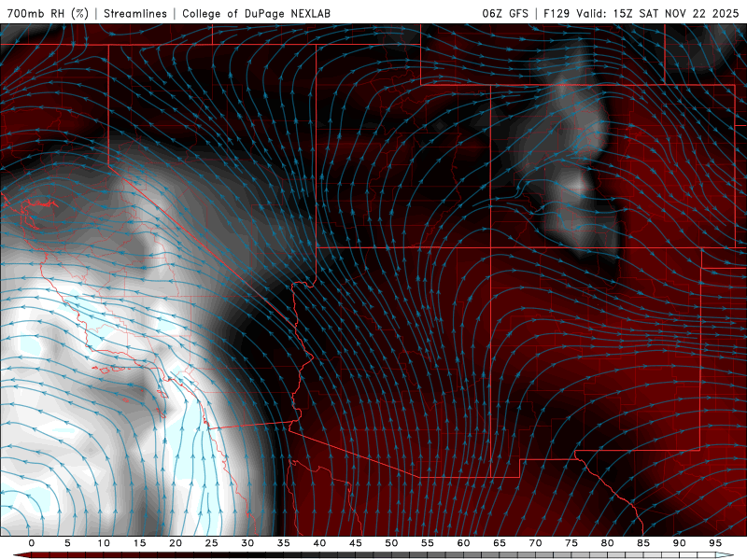This screenshot has width=747, height=560.
Task: Click the "45" value on the color scale
Action: tap(356, 543)
